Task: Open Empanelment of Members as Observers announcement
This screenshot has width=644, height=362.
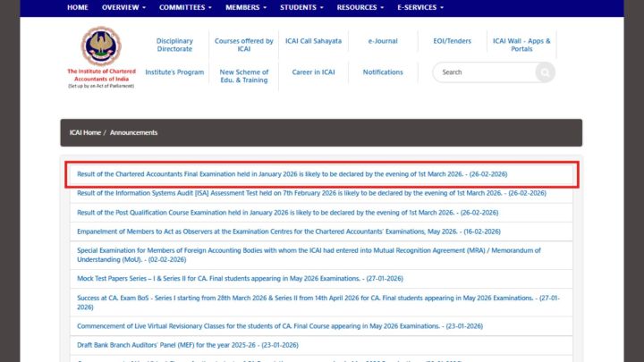Action: tap(289, 232)
